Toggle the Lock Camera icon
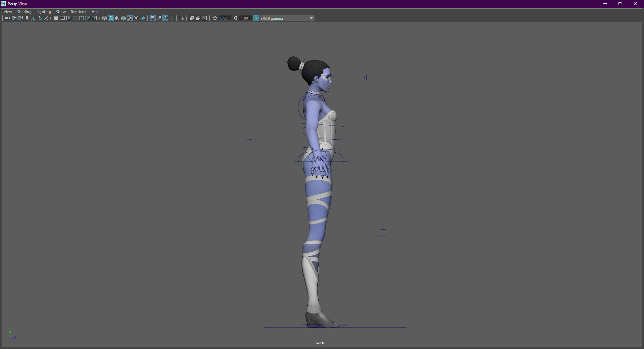This screenshot has width=644, height=349. pos(14,18)
